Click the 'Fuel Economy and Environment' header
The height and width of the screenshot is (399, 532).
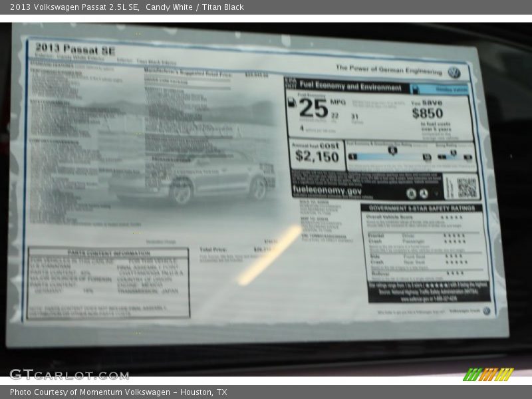[350, 86]
